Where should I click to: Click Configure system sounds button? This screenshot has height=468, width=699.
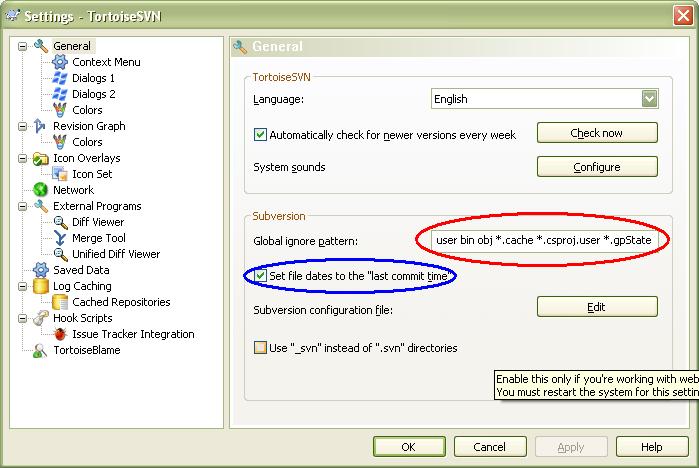pyautogui.click(x=597, y=167)
